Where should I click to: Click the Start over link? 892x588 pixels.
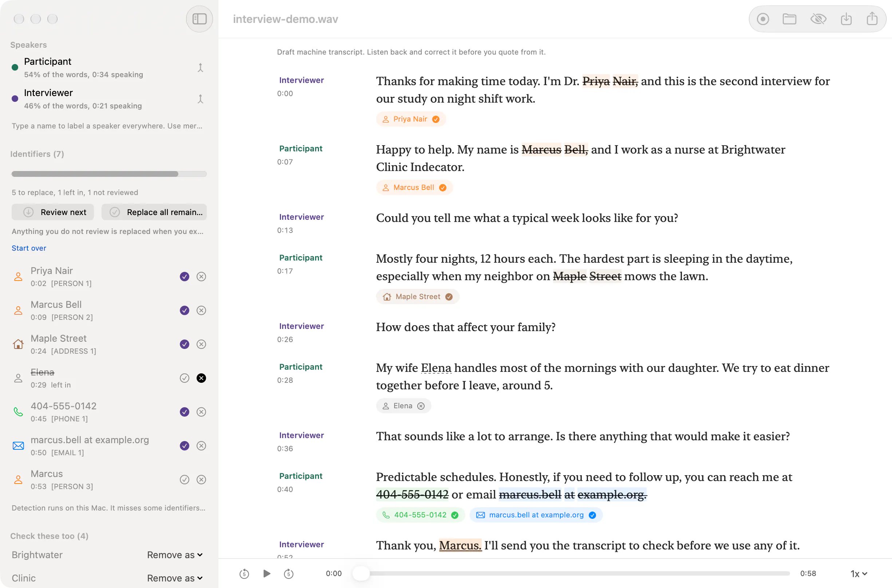click(x=29, y=248)
